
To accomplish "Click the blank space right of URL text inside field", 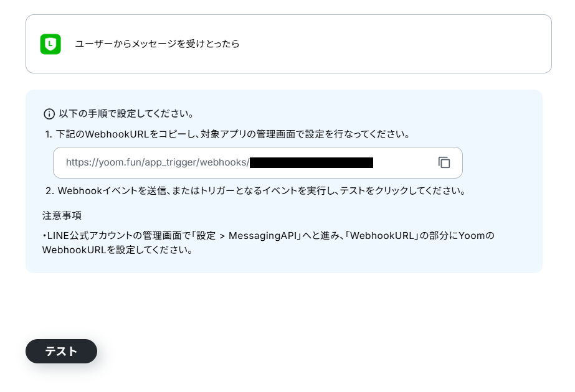I will (404, 162).
